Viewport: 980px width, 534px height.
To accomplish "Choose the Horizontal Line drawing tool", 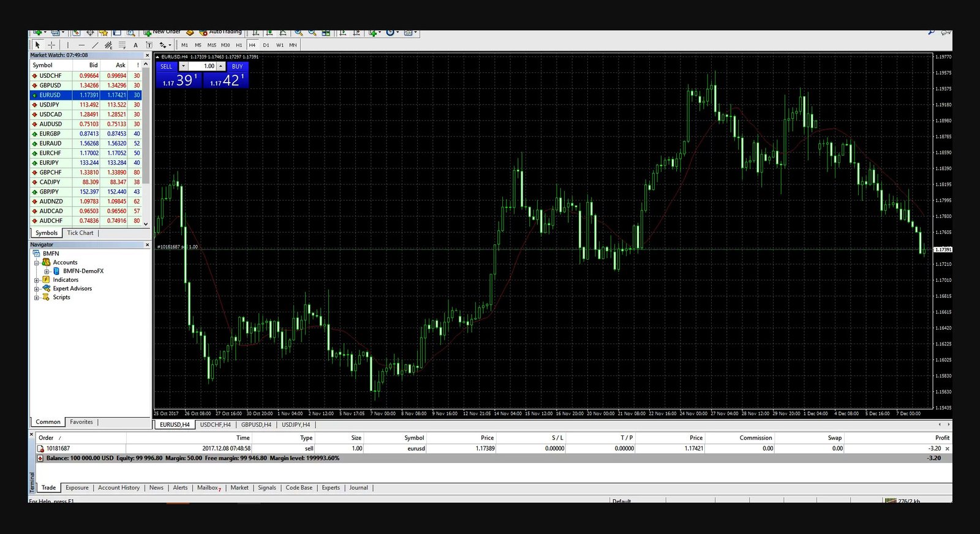I will [x=81, y=45].
